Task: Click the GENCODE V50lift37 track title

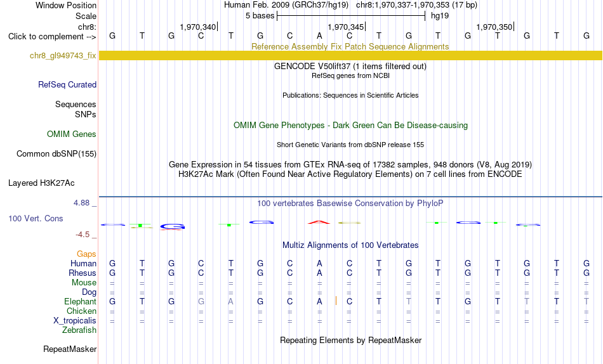Action: [x=350, y=66]
